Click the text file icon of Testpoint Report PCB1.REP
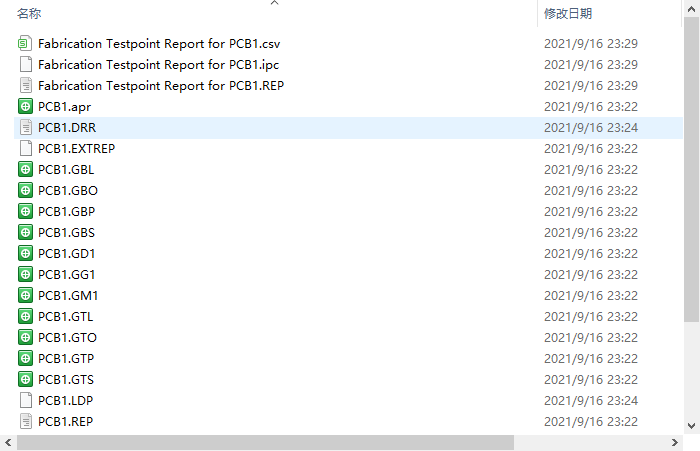This screenshot has width=700, height=451. coord(25,85)
